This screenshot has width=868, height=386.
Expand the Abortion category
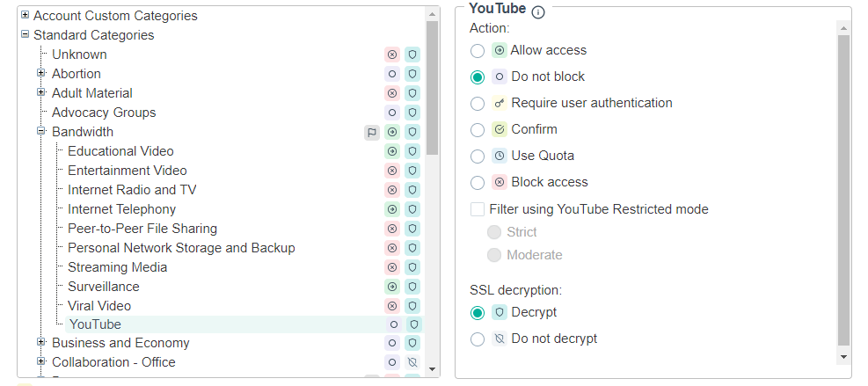point(41,73)
